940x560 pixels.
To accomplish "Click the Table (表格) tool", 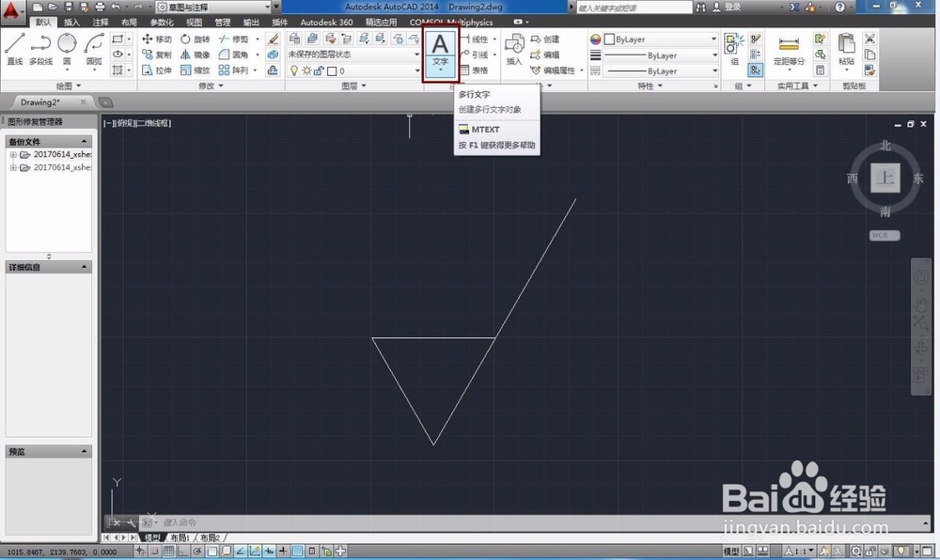I will tap(474, 70).
